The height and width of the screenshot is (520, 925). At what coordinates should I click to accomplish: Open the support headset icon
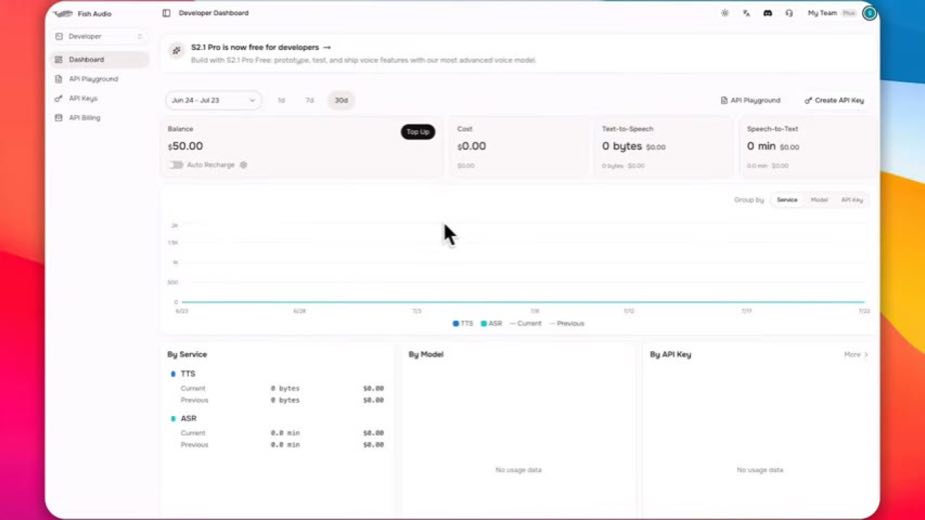tap(789, 13)
